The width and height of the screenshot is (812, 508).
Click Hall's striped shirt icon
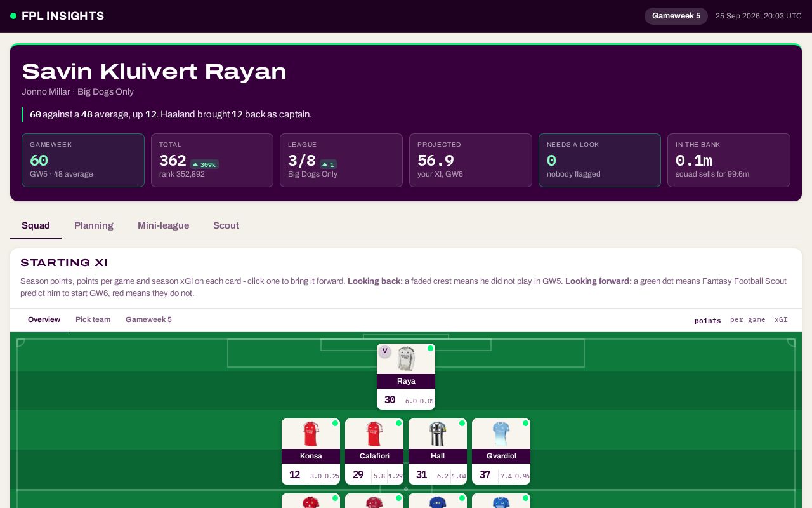click(438, 434)
